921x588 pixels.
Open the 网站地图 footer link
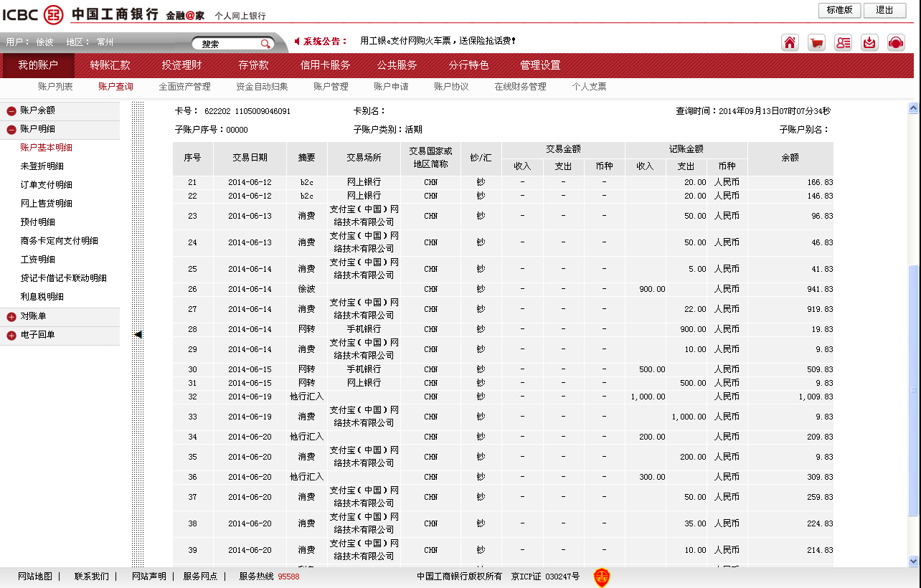coord(35,577)
